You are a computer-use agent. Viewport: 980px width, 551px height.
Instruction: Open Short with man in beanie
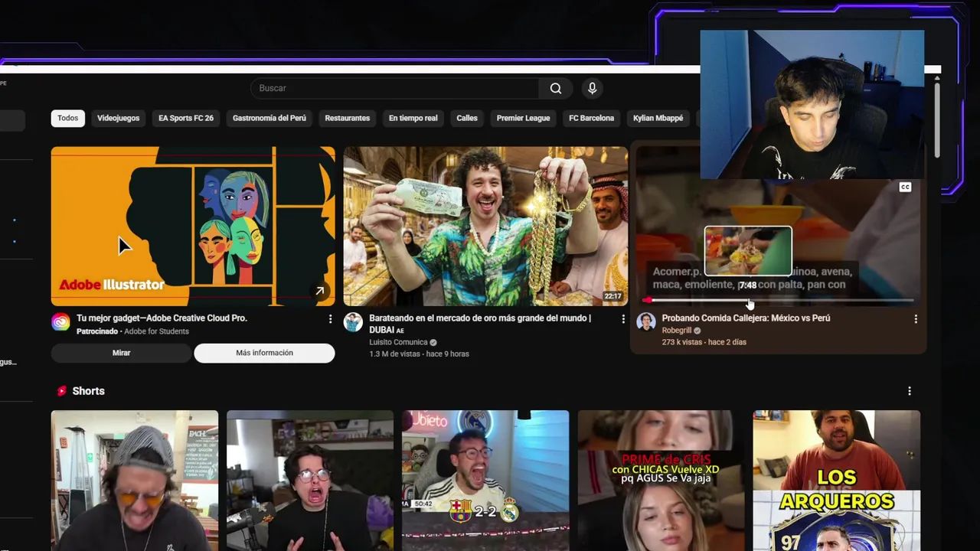tap(135, 481)
